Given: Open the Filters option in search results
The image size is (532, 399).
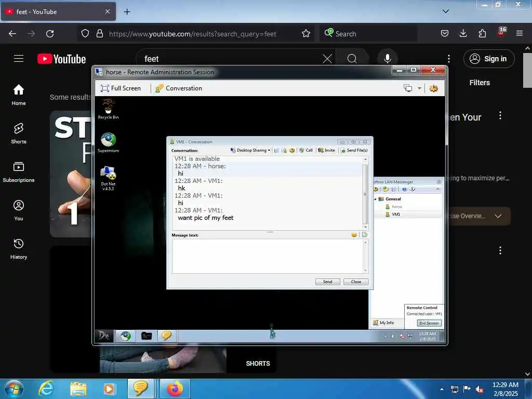Looking at the screenshot, I should click(480, 83).
